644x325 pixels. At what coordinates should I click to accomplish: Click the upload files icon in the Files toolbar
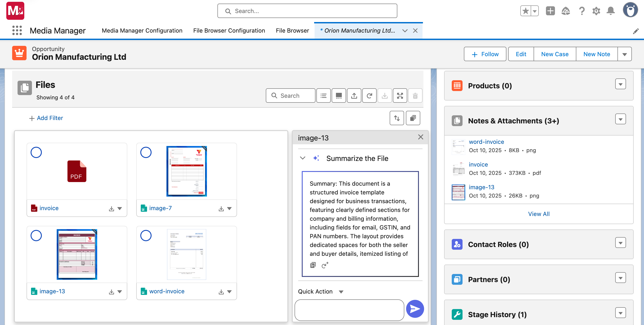[x=354, y=96]
